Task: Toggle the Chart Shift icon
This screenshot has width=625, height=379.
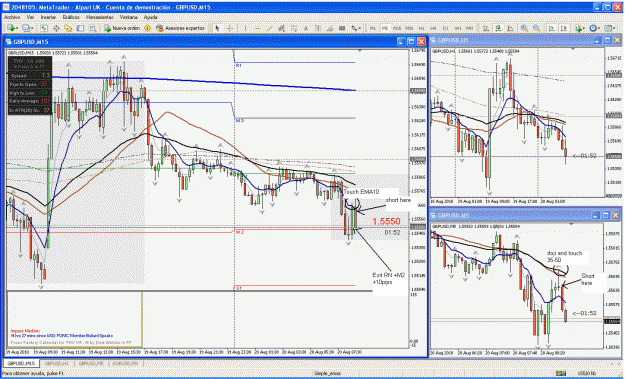Action: point(564,28)
